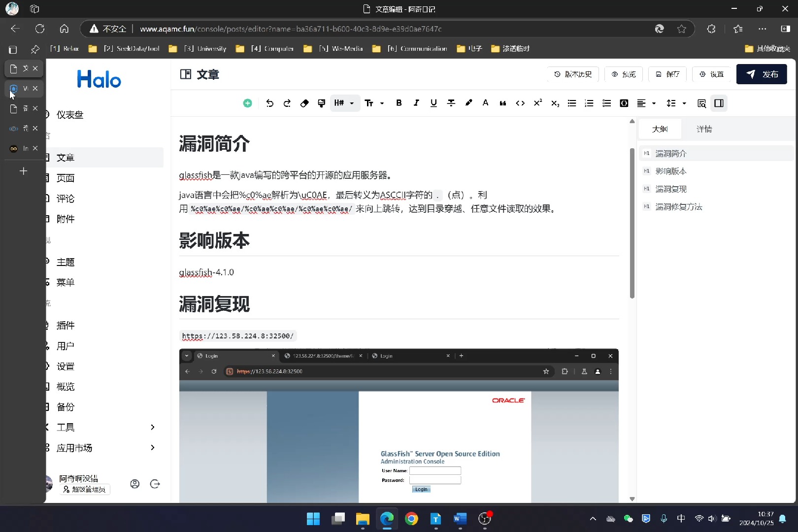
Task: Open find and replace tool
Action: point(702,103)
